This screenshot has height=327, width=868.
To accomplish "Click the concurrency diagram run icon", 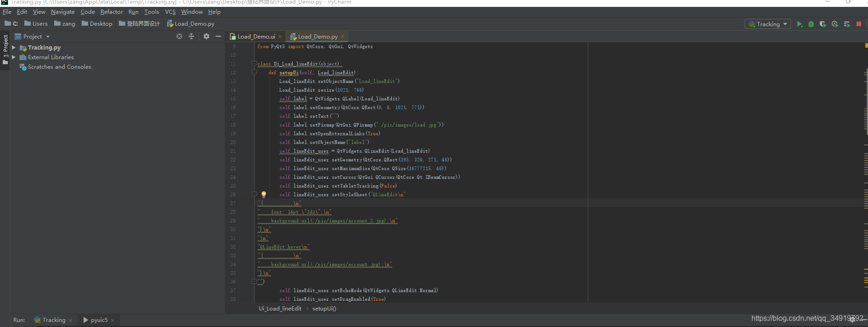I will point(847,24).
